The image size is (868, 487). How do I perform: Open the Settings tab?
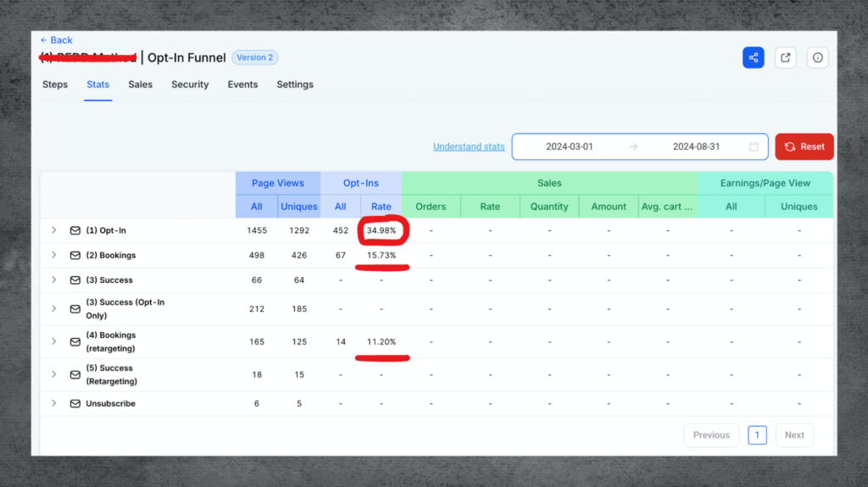[295, 85]
